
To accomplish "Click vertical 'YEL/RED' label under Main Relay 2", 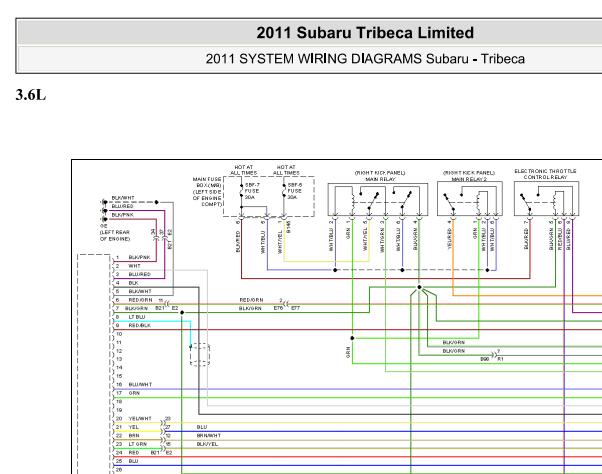I will [450, 238].
